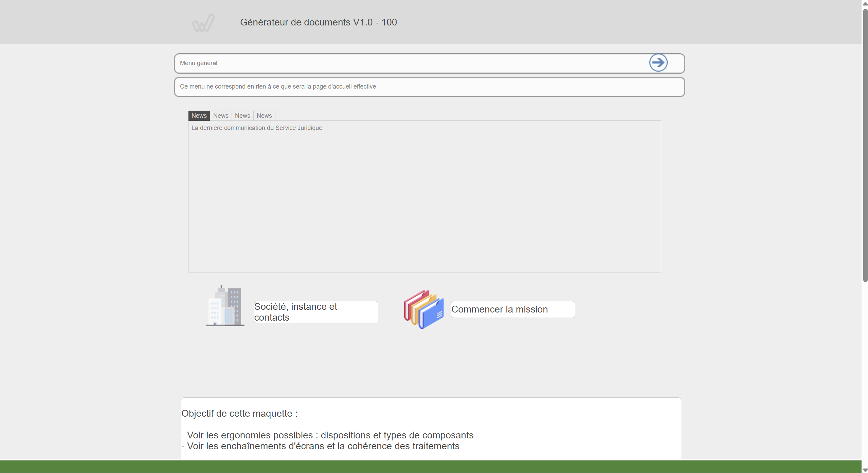The width and height of the screenshot is (868, 473).
Task: Click 'Objectif de cette maquette :' text
Action: 239,414
